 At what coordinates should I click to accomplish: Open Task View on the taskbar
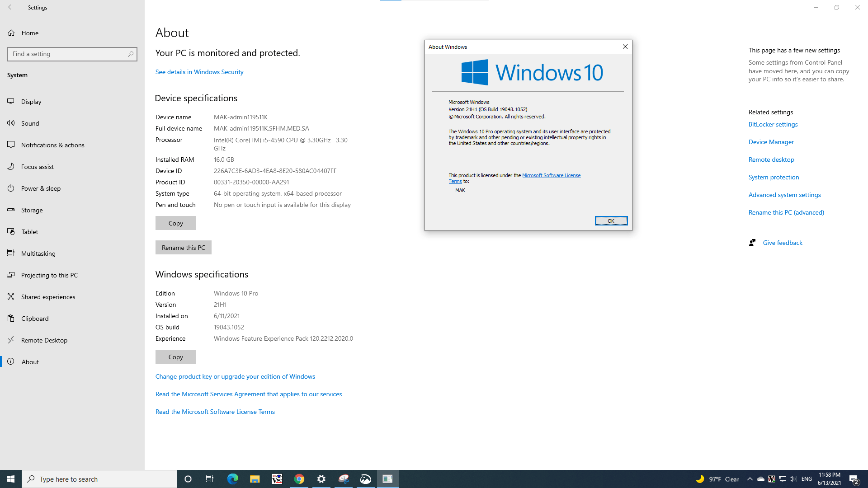coord(210,479)
